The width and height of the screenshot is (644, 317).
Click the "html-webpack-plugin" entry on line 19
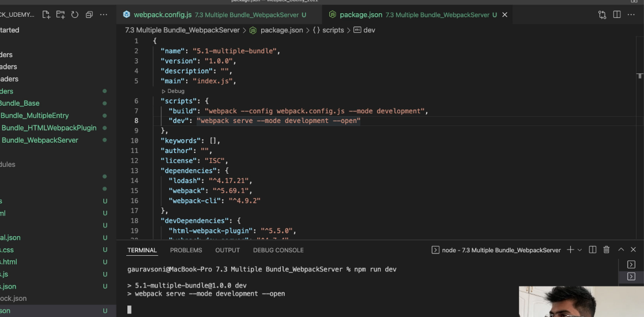211,230
